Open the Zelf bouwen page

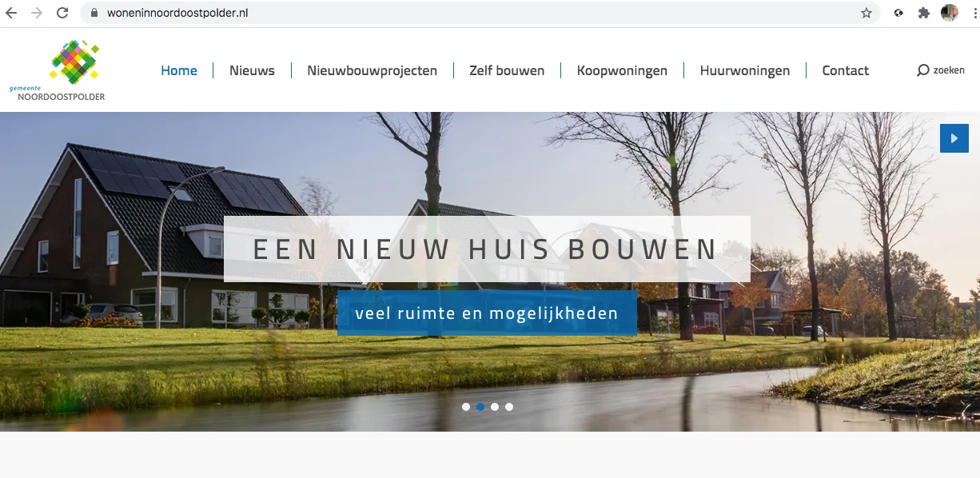click(x=507, y=70)
